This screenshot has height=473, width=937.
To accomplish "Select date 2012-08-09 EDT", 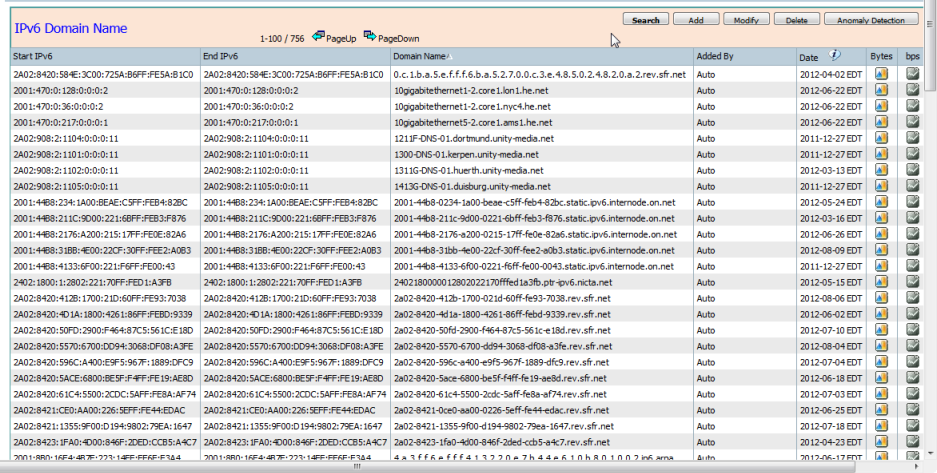I will [x=831, y=251].
